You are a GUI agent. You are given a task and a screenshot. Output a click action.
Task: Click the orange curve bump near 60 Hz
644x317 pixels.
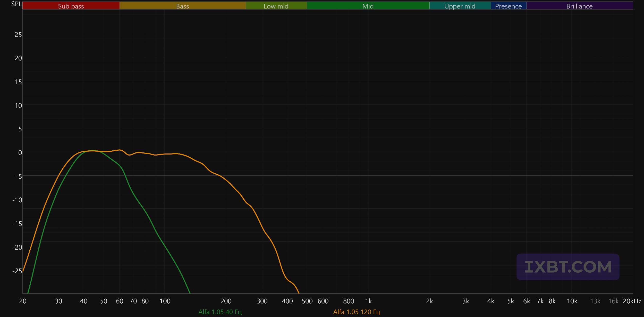tap(120, 150)
